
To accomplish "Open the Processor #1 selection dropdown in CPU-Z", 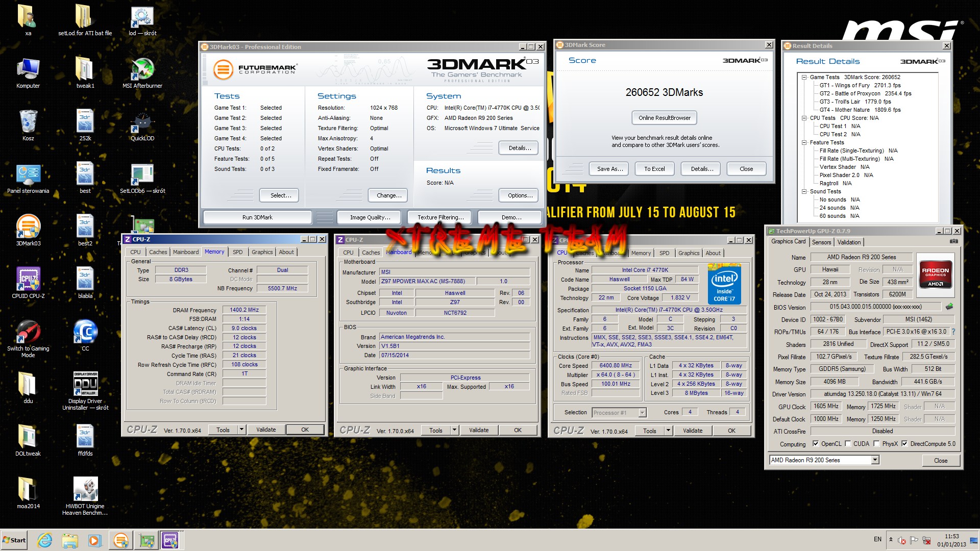I will click(x=643, y=413).
